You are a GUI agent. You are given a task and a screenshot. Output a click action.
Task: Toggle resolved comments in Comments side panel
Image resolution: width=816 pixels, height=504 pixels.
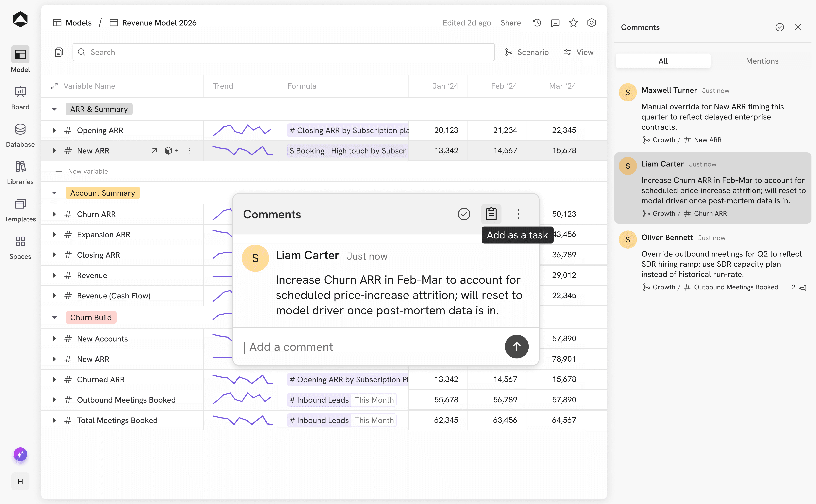779,27
